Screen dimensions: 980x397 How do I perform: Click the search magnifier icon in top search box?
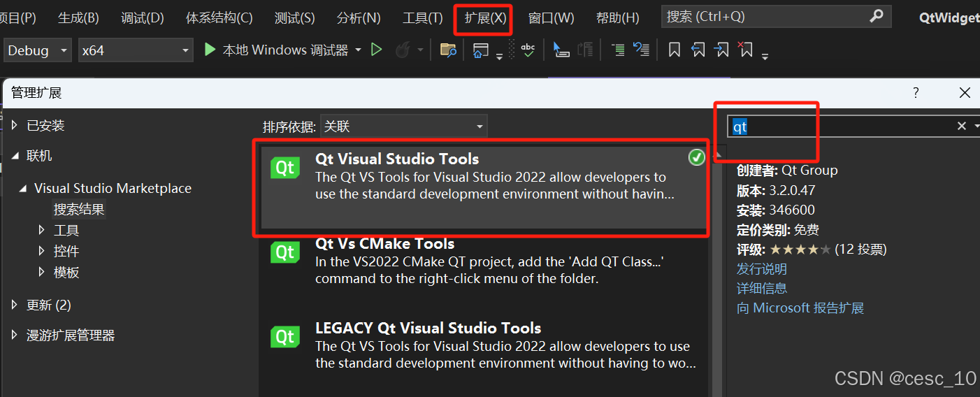[x=876, y=16]
